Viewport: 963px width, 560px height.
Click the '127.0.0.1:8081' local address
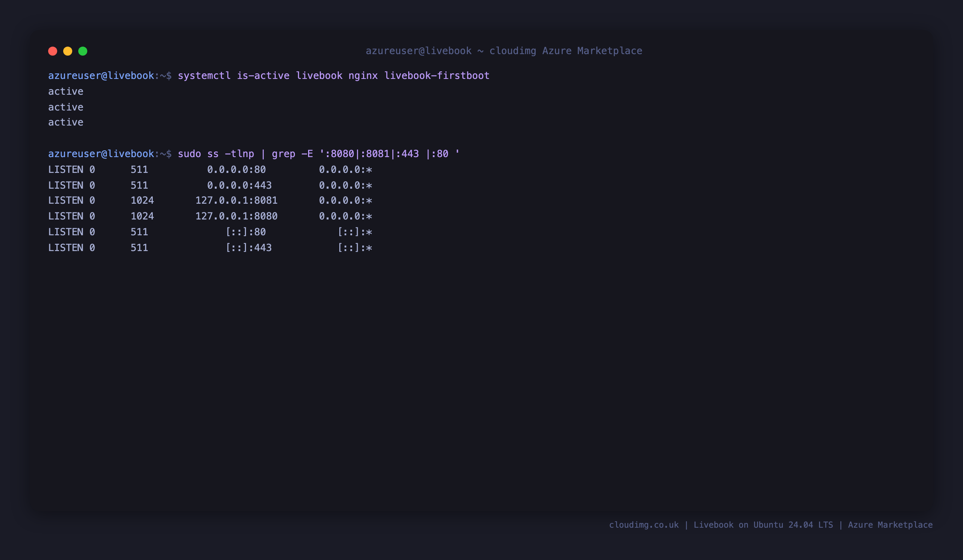tap(237, 200)
